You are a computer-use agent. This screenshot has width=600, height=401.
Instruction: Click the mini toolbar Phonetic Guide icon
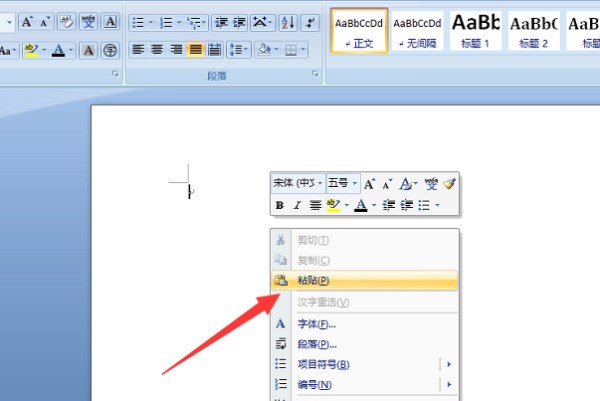431,184
